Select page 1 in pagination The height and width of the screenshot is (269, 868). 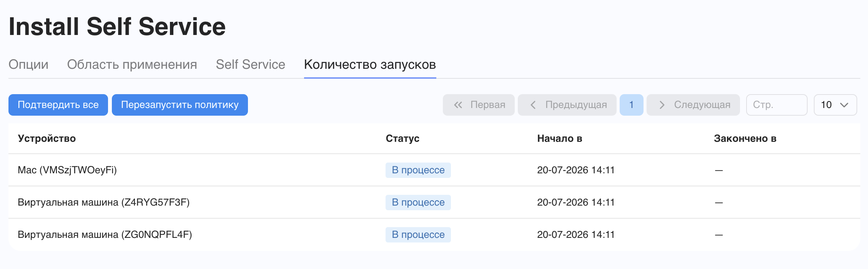point(632,105)
